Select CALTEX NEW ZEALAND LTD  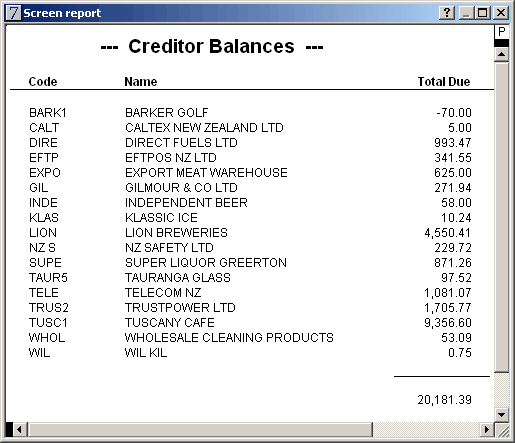[x=204, y=128]
